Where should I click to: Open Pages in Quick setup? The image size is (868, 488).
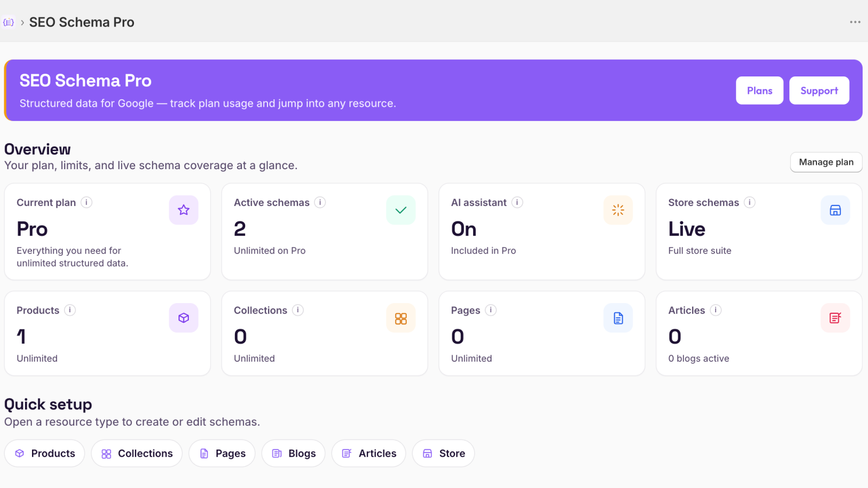click(222, 453)
